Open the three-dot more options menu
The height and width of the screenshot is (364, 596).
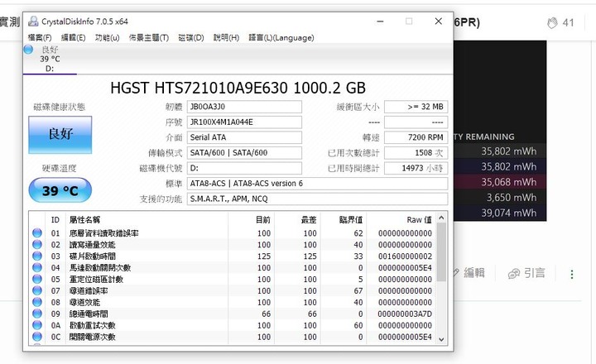point(572,274)
